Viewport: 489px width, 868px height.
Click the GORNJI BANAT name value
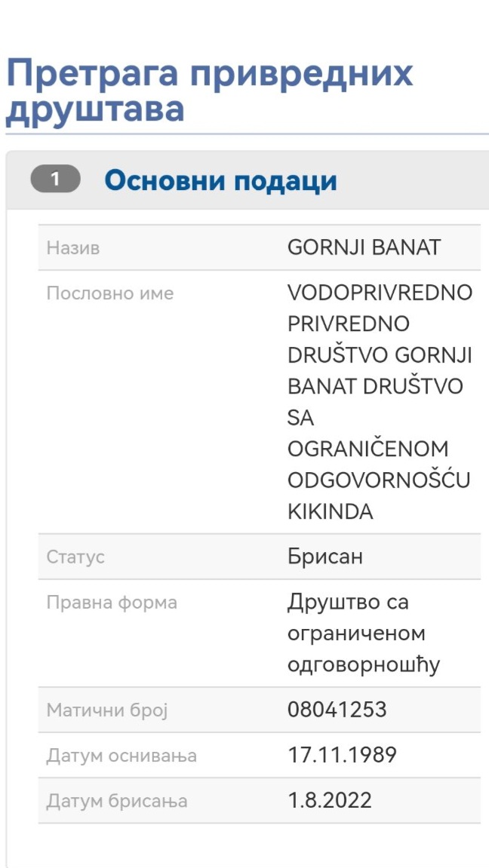click(364, 247)
